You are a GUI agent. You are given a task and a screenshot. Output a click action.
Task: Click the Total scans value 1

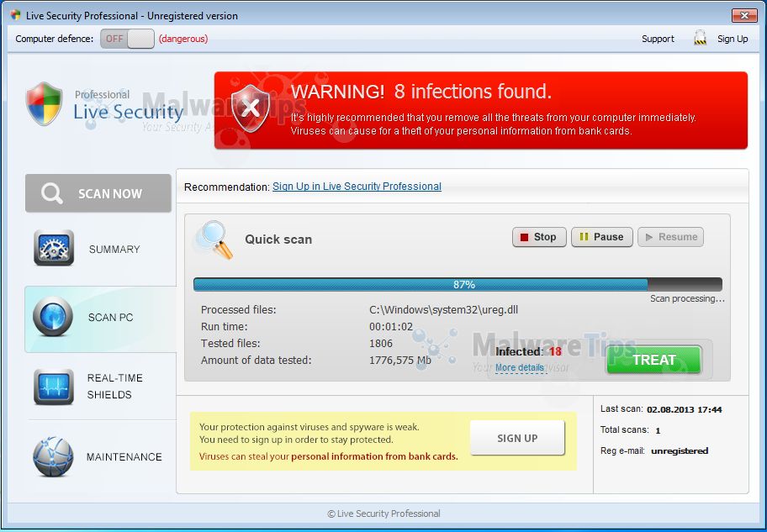[x=658, y=431]
